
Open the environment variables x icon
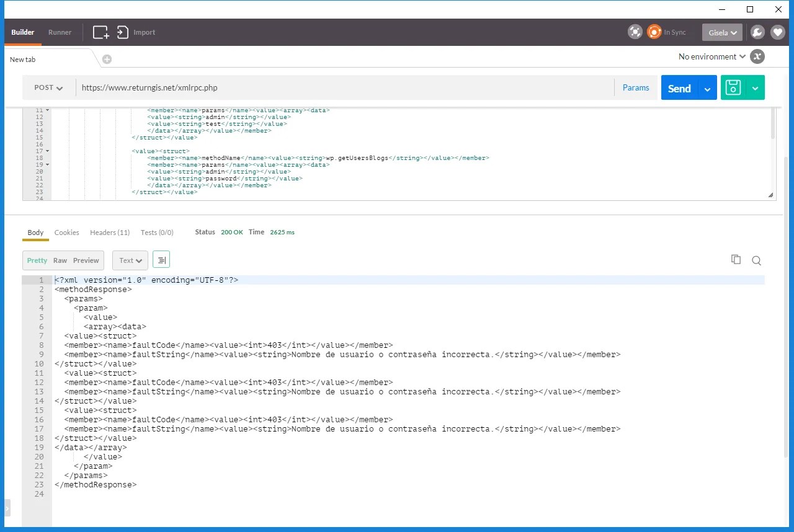point(757,56)
